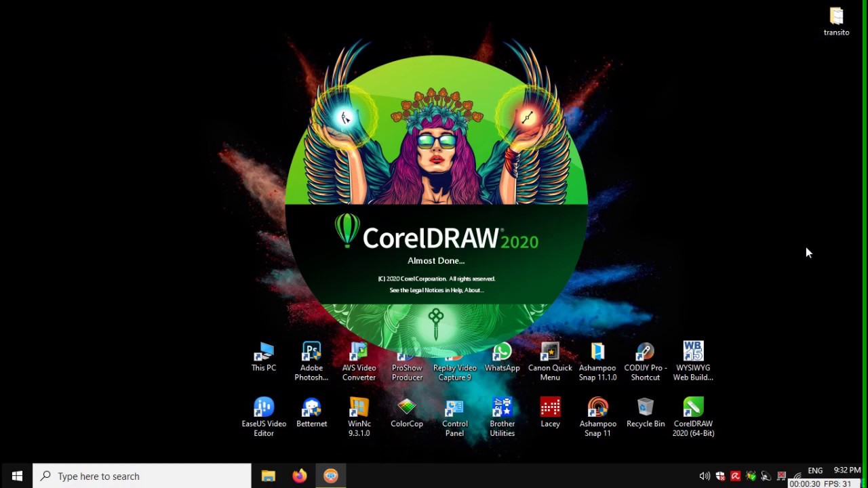The height and width of the screenshot is (488, 868).
Task: Select the WhatsApp desktop shortcut
Action: [x=502, y=357]
